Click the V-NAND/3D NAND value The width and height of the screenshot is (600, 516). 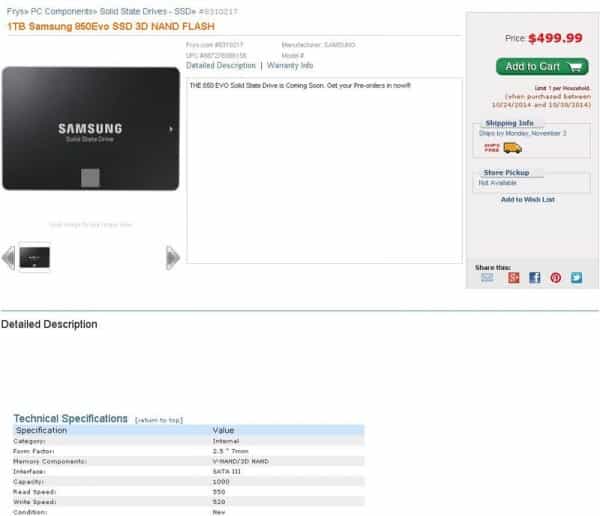pos(241,461)
